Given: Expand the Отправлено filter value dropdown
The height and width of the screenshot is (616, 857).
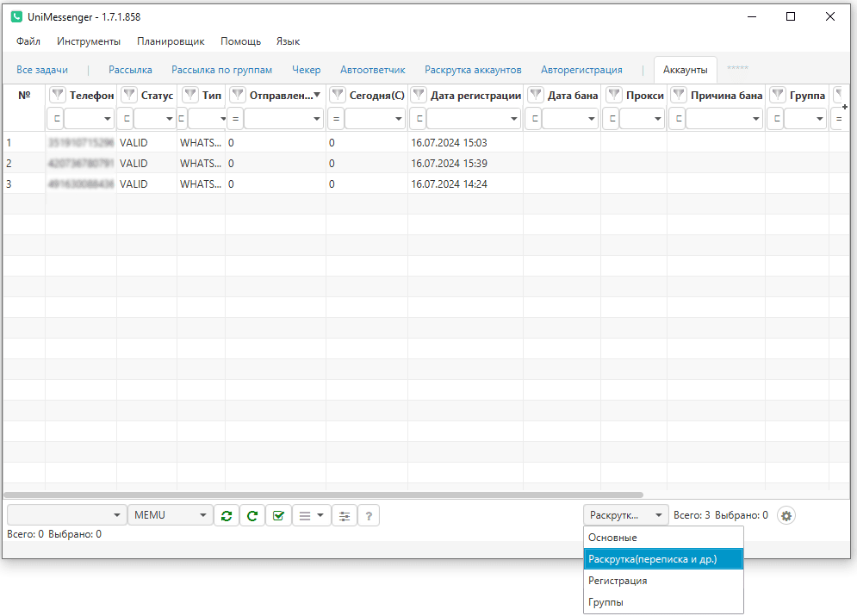Looking at the screenshot, I should (x=316, y=119).
